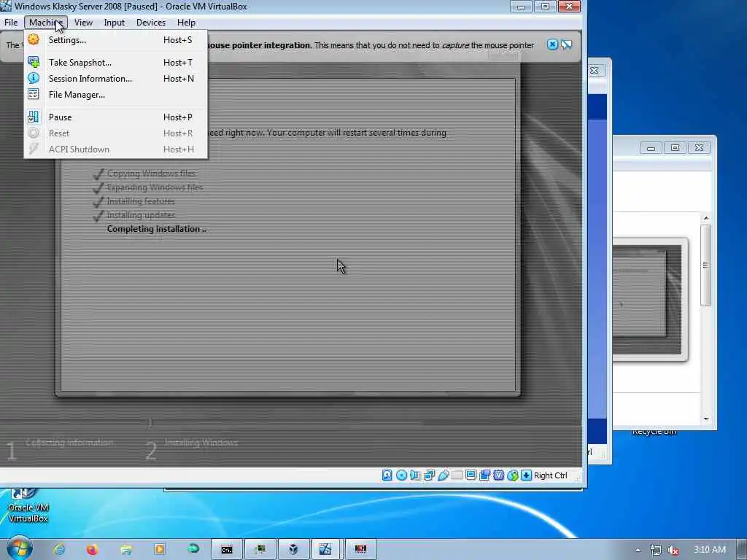The image size is (747, 560).
Task: Click the red-black app taskbar button
Action: (360, 550)
